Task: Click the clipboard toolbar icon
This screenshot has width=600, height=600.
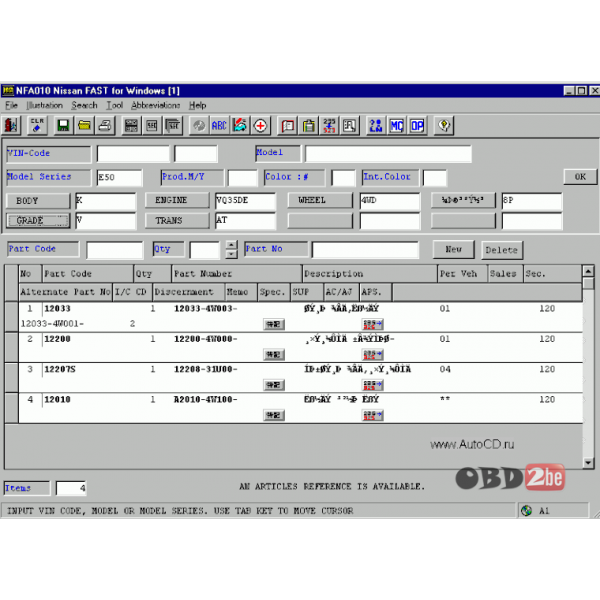Action: pyautogui.click(x=308, y=125)
